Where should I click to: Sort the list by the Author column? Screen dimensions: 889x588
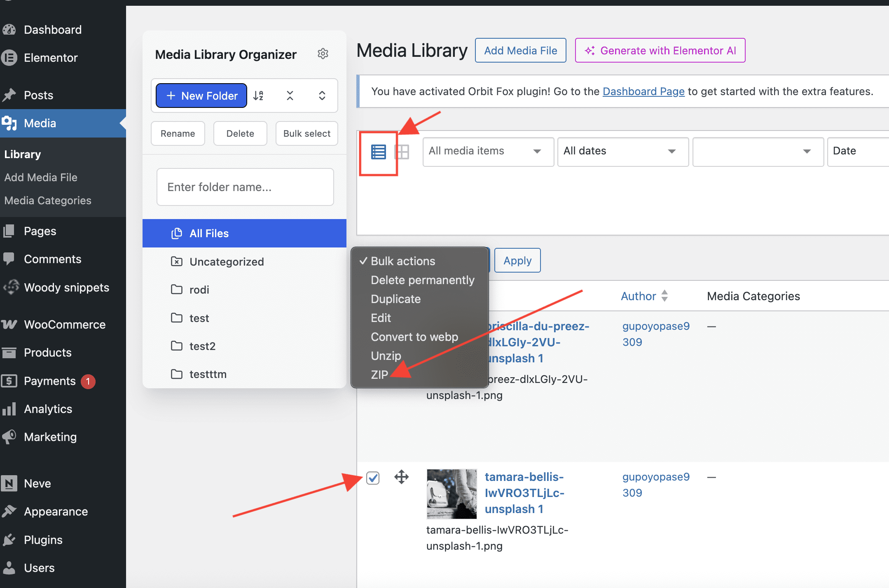[639, 296]
